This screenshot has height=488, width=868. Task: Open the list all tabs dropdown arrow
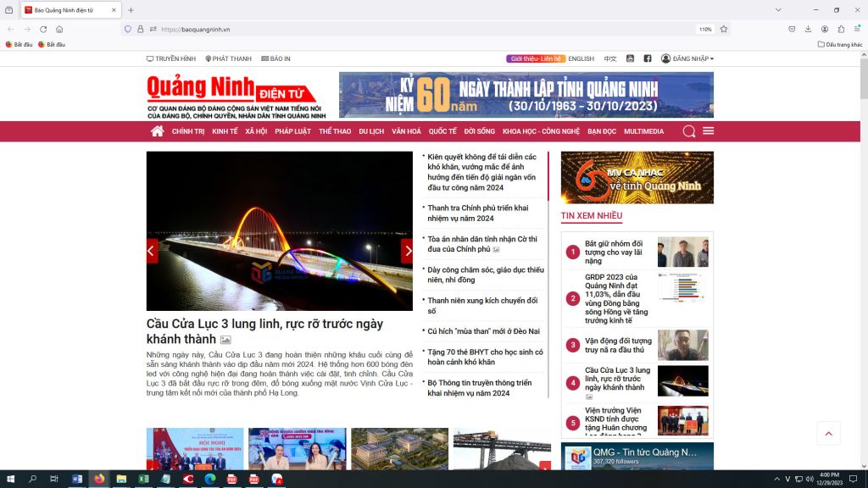(x=778, y=10)
